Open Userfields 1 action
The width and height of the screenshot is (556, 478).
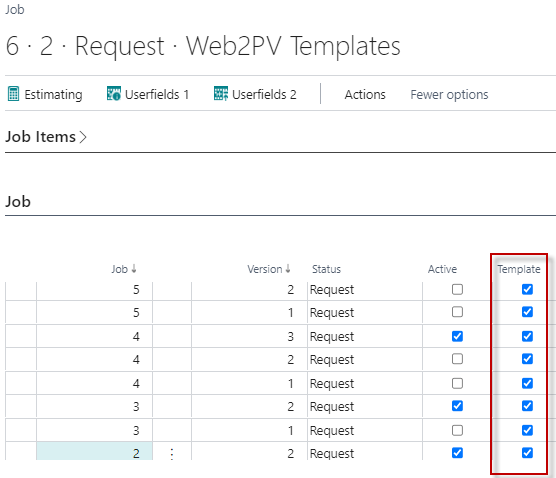coord(148,94)
